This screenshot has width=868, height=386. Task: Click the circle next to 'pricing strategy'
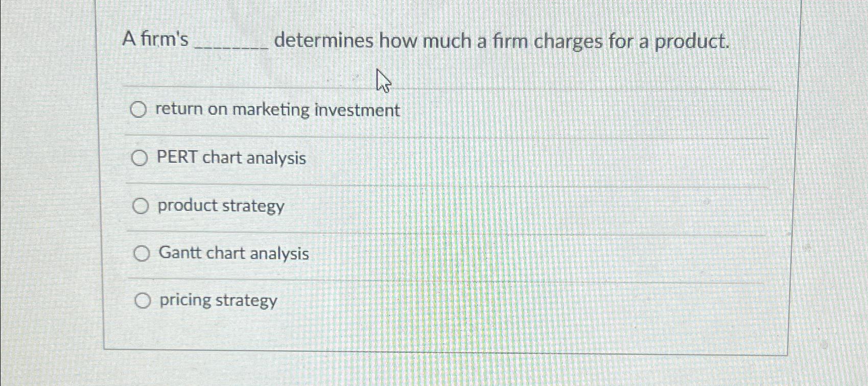[142, 300]
